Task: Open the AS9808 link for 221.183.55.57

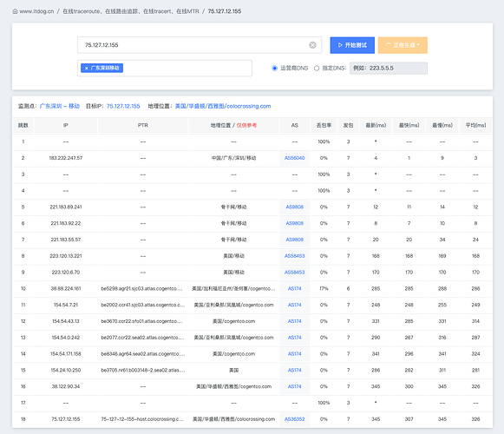Action: click(294, 240)
